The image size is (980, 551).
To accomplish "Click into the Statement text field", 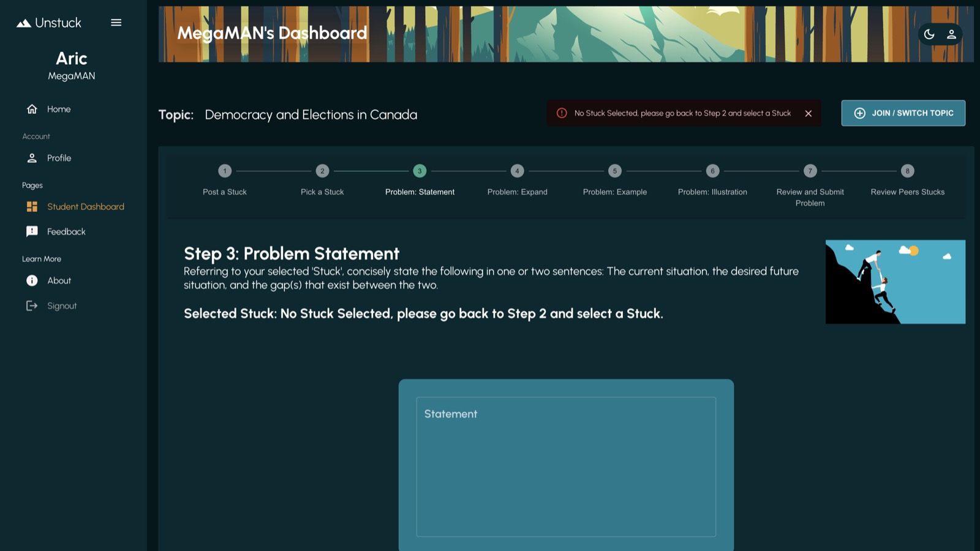I will coord(566,467).
